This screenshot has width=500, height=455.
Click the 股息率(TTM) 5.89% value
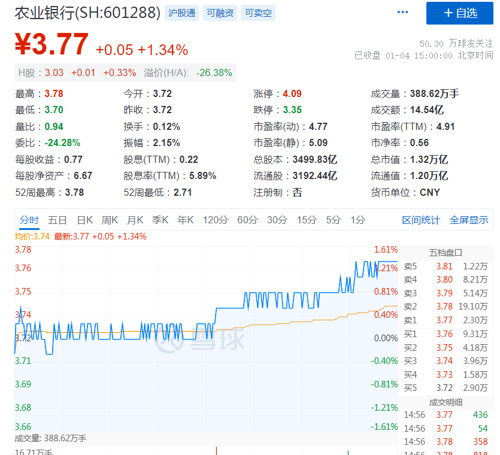(203, 176)
